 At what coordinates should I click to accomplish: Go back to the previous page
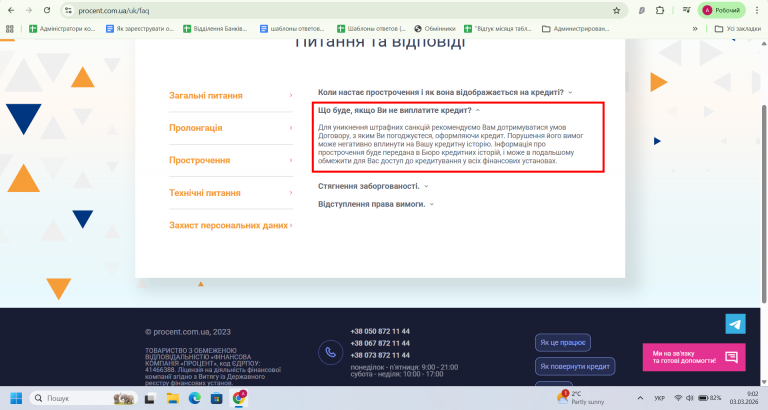(x=11, y=10)
